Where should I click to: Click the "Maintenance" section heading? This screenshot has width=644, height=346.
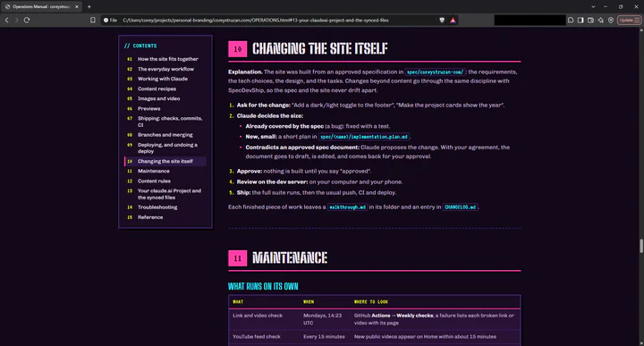point(290,258)
